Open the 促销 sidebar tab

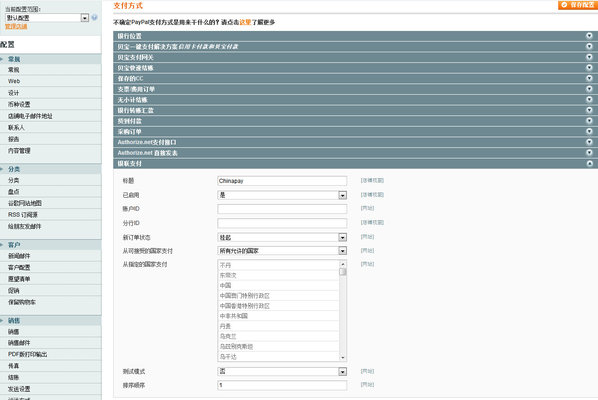point(51,291)
